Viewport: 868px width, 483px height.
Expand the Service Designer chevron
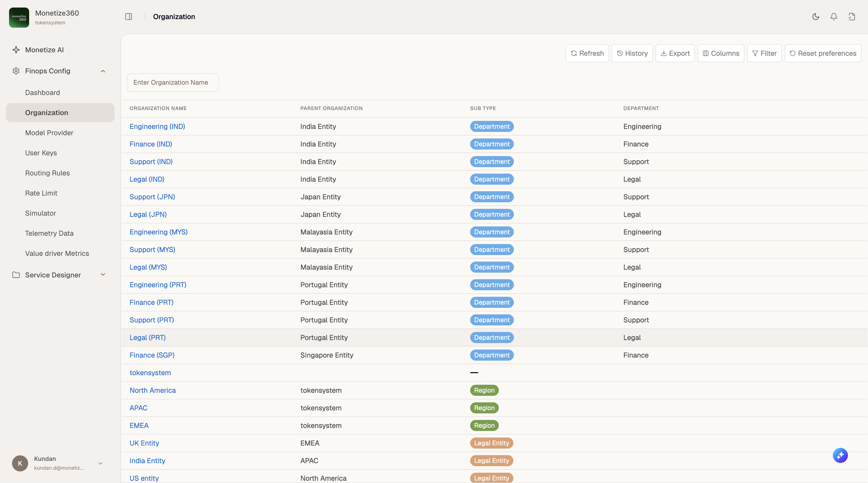pos(103,275)
